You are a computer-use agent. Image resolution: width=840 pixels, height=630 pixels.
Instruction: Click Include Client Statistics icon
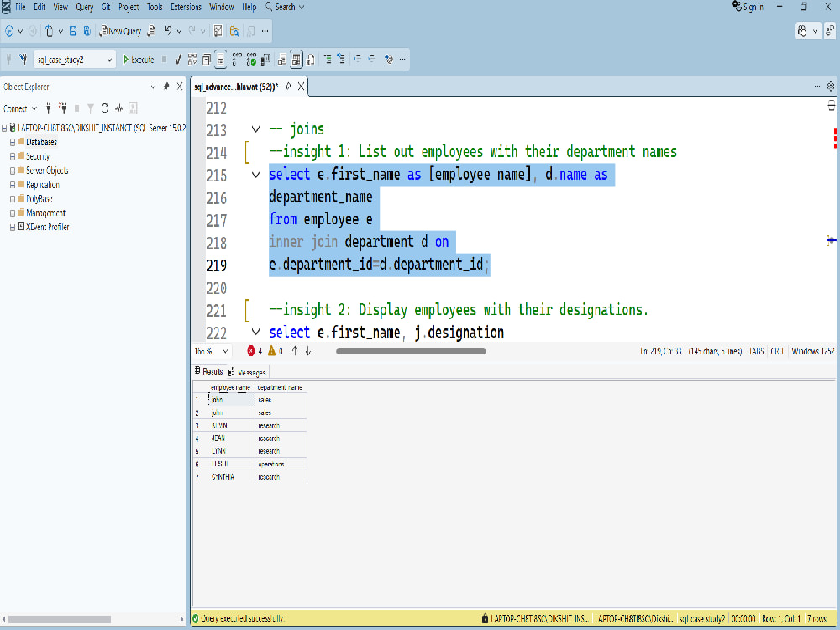pyautogui.click(x=265, y=60)
